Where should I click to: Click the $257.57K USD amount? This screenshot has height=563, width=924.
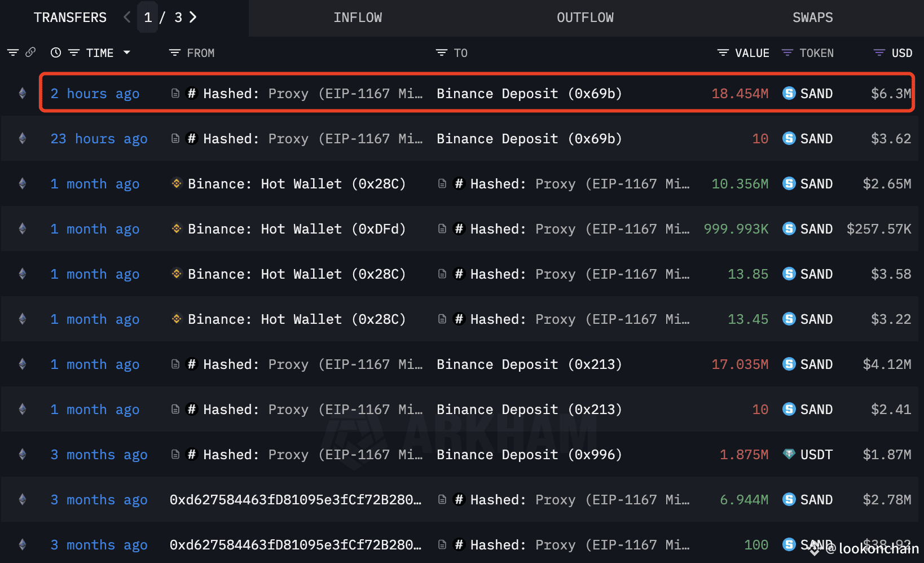[879, 229]
